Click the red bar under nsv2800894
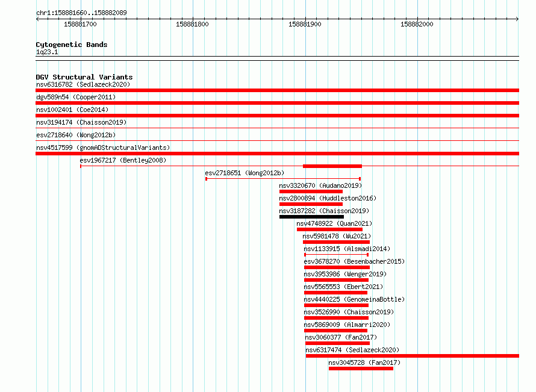Image resolution: width=536 pixels, height=392 pixels. (311, 204)
